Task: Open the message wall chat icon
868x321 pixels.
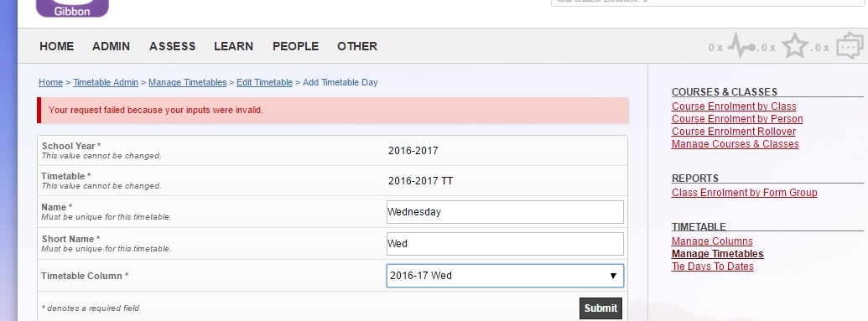Action: pyautogui.click(x=850, y=45)
